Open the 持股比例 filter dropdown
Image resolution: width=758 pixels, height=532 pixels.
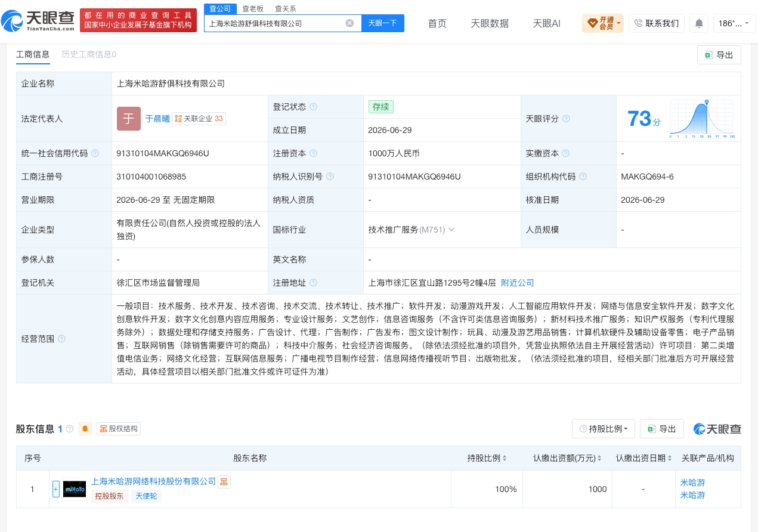pyautogui.click(x=604, y=429)
